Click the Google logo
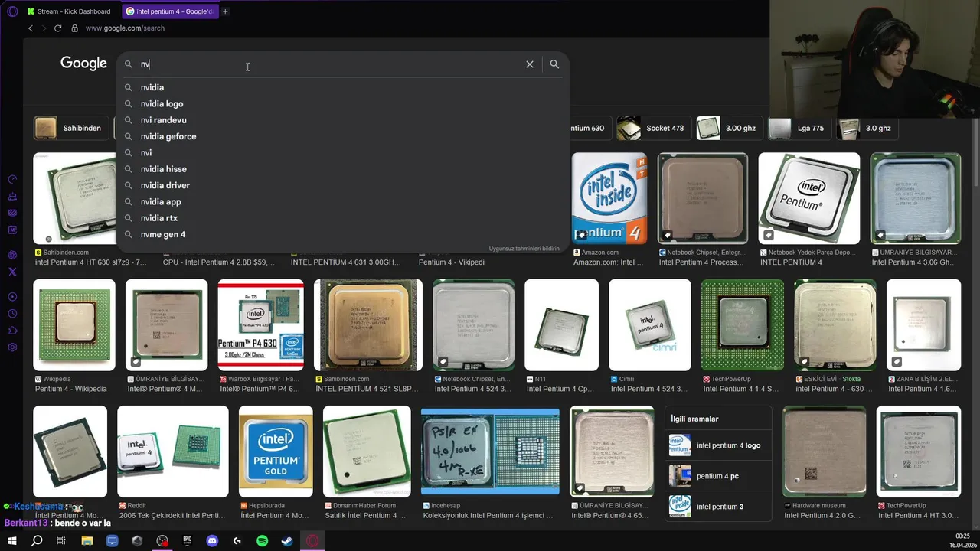Image resolution: width=980 pixels, height=551 pixels. pos(83,64)
